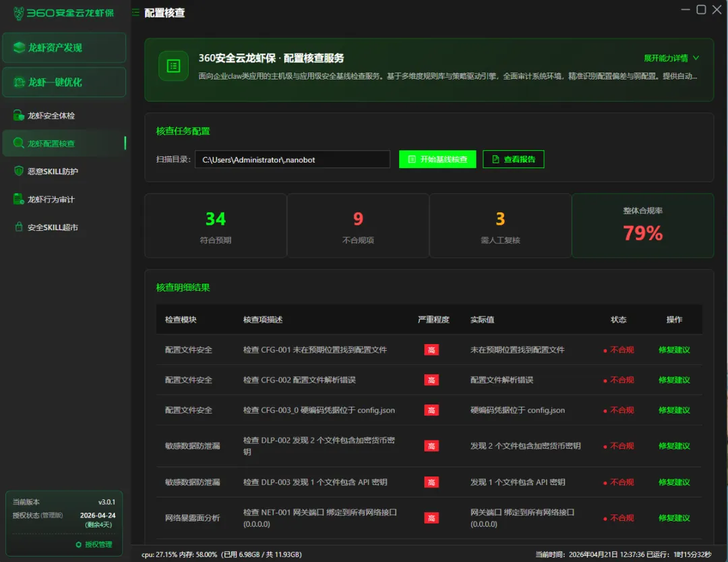Open 龙虾行为审计 page

64,200
